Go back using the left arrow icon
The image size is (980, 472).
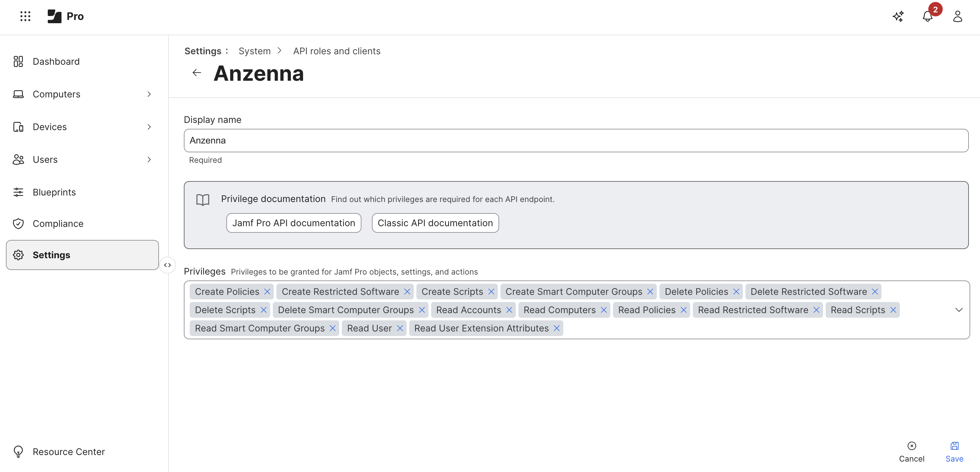pos(197,73)
